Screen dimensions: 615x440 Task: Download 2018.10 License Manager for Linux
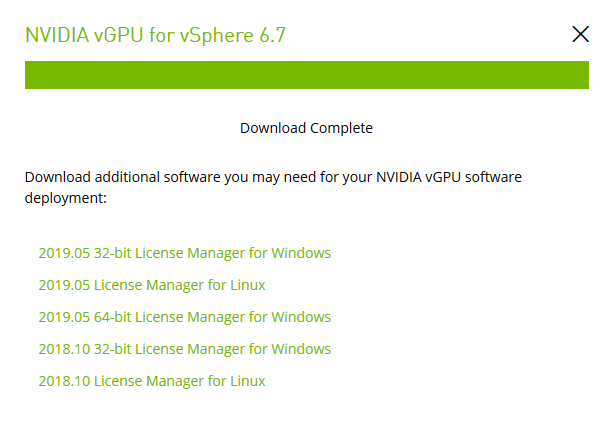pos(152,381)
